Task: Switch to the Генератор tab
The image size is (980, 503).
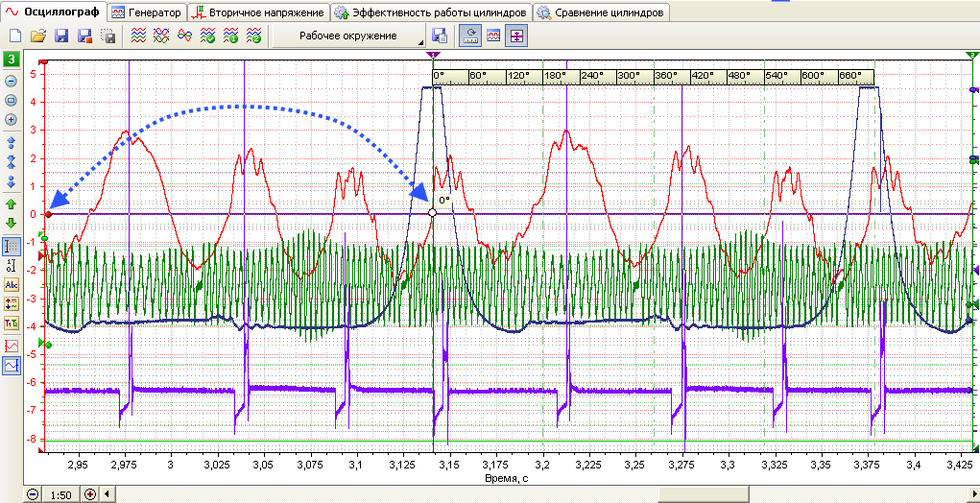Action: click(147, 12)
